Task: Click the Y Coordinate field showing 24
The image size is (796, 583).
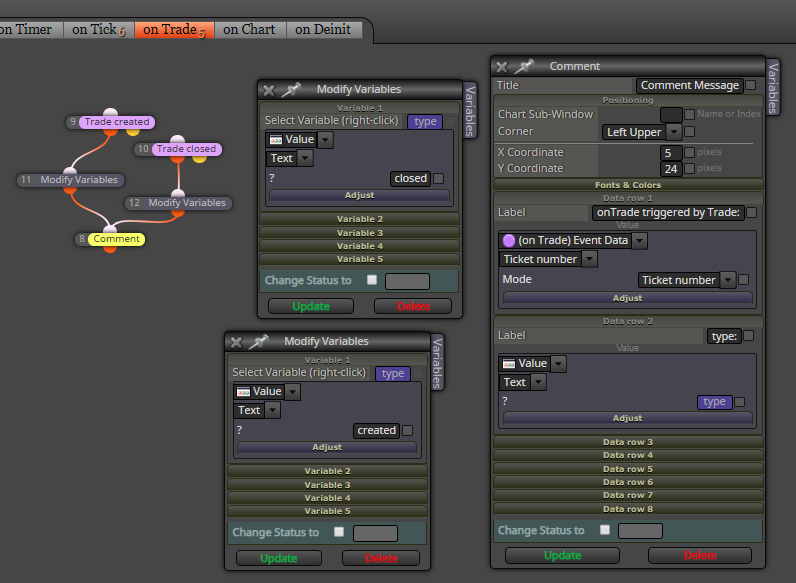Action: click(x=671, y=169)
